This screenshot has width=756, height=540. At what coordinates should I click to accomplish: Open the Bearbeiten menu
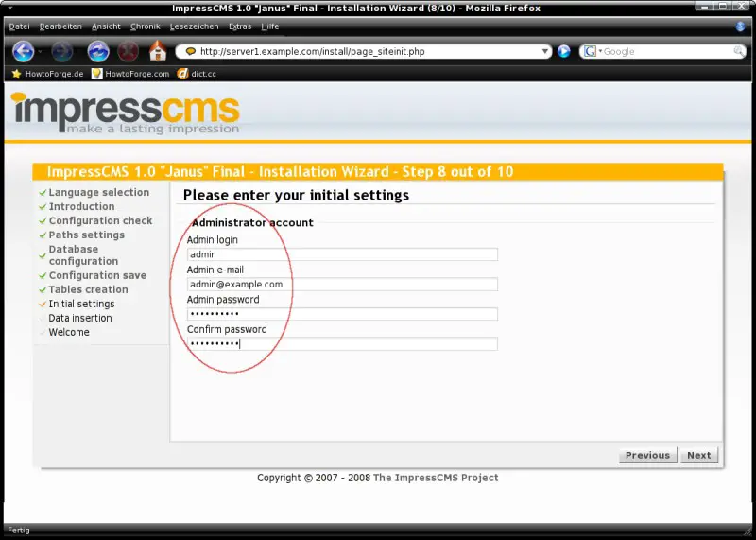(x=60, y=26)
